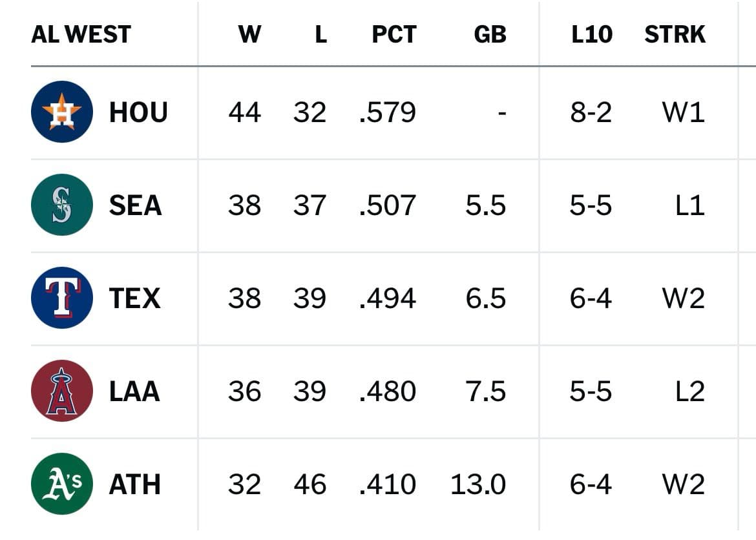Click the Texas Rangers team logo
This screenshot has width=756, height=540.
(x=62, y=298)
